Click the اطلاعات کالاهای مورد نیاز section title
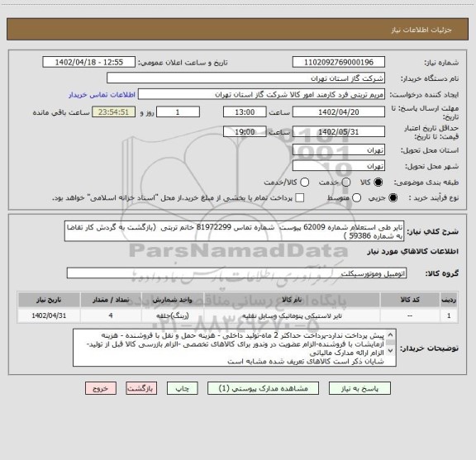This screenshot has width=476, height=460. point(413,252)
